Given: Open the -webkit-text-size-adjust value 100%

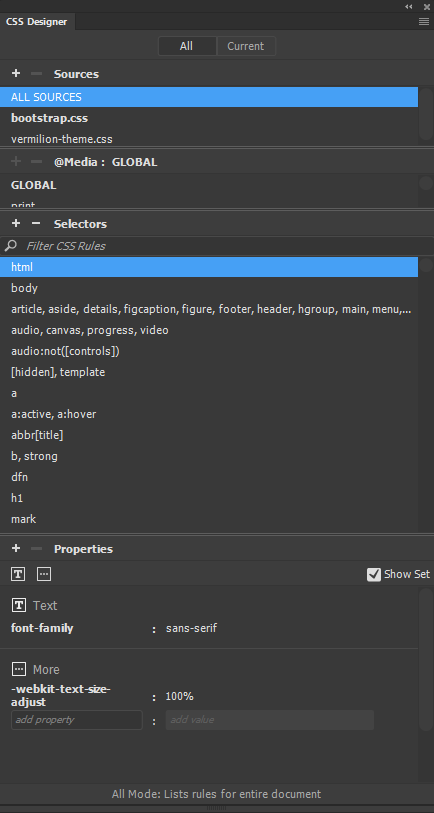Looking at the screenshot, I should click(x=179, y=696).
